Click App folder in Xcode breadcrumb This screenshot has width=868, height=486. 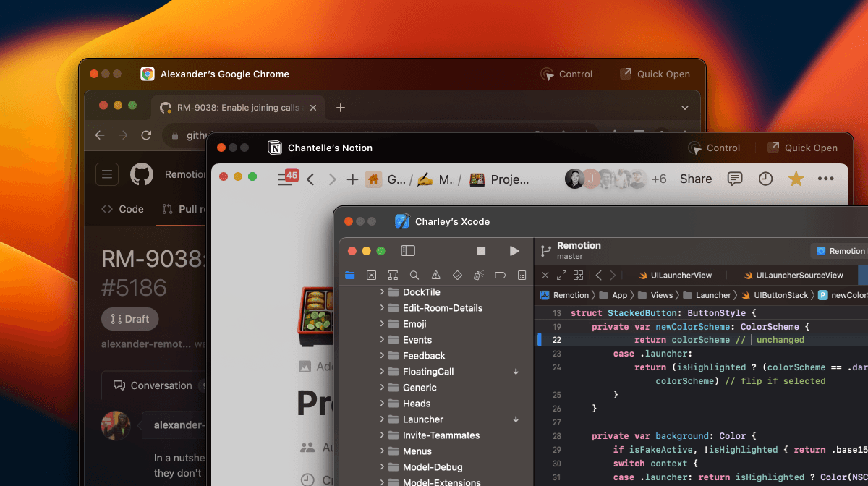click(613, 295)
